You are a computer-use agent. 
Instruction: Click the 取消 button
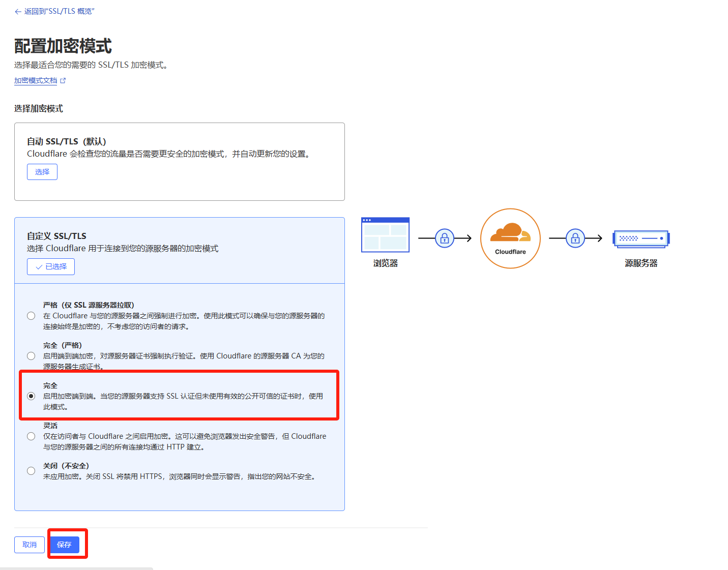[29, 545]
